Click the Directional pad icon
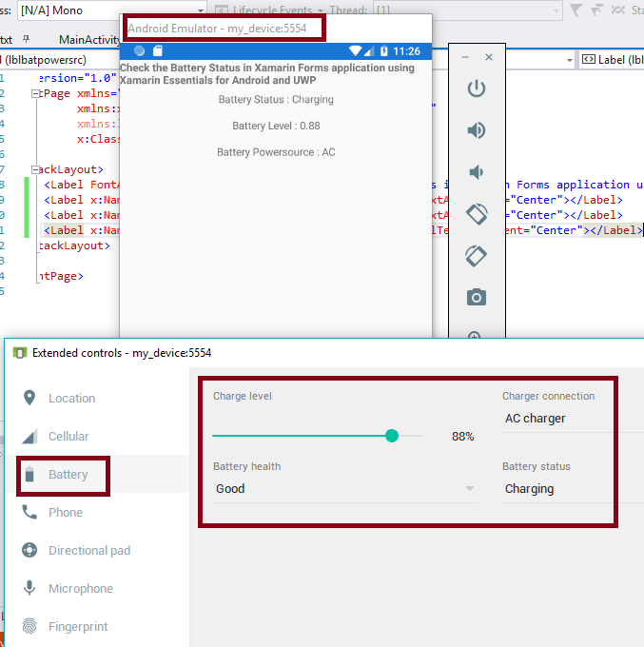 point(29,550)
